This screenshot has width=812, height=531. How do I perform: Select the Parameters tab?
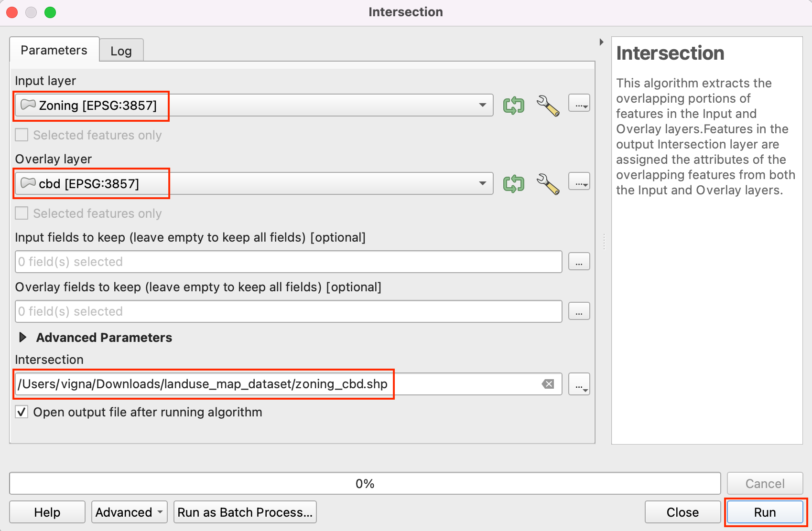coord(54,50)
